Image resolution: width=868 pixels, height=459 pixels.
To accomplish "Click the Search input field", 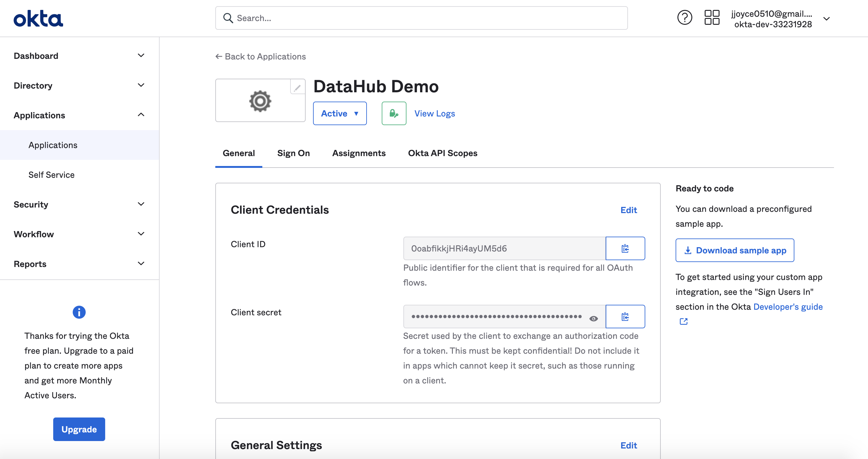I will coord(421,18).
